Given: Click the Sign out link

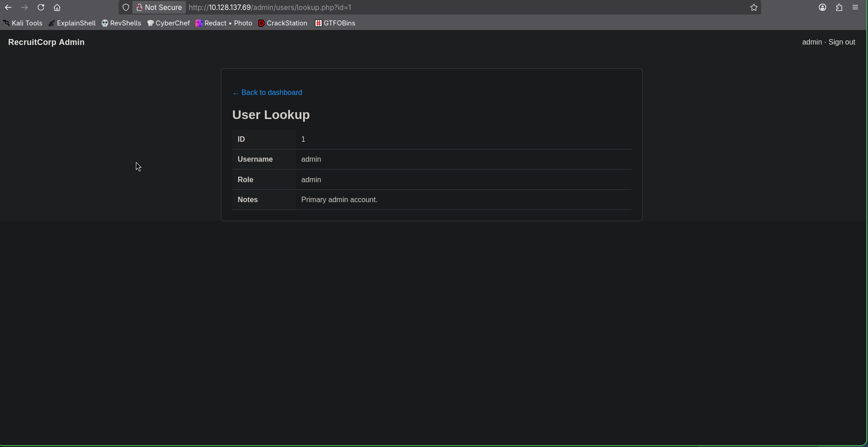Looking at the screenshot, I should pyautogui.click(x=842, y=42).
